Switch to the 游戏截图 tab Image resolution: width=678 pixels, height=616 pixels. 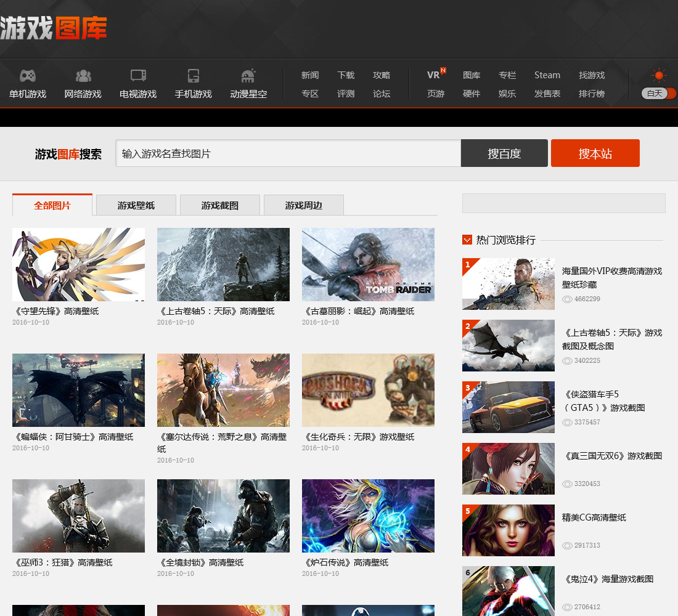click(220, 205)
